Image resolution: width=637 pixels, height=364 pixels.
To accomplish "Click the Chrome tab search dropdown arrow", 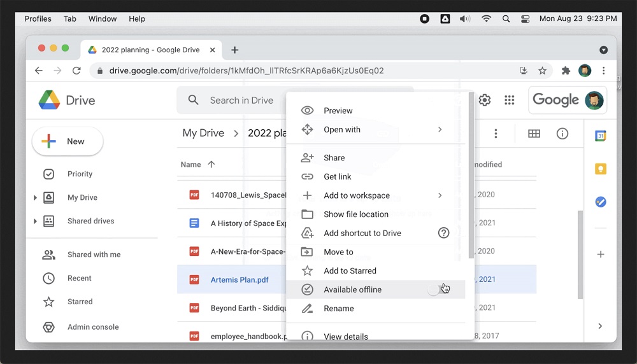I will [x=604, y=50].
